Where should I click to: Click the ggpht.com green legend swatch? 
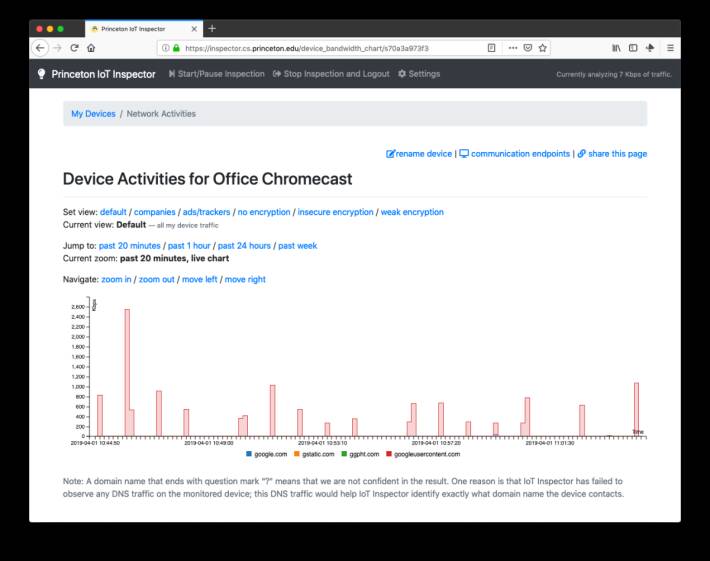click(x=344, y=454)
